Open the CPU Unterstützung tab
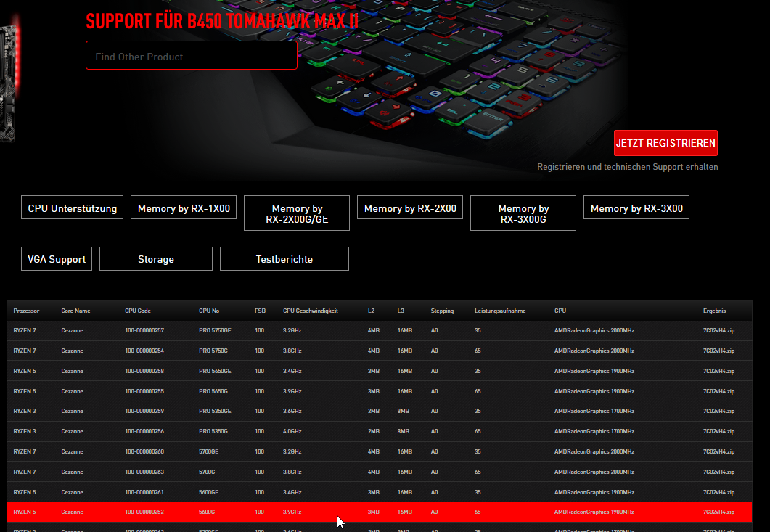The height and width of the screenshot is (532, 770). coord(72,208)
